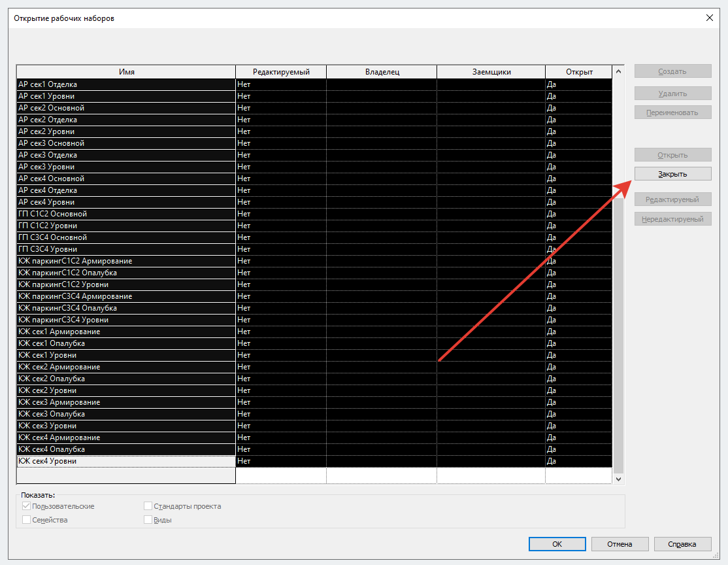This screenshot has height=565, width=728.
Task: Toggle the Семейства checkbox
Action: coord(27,520)
